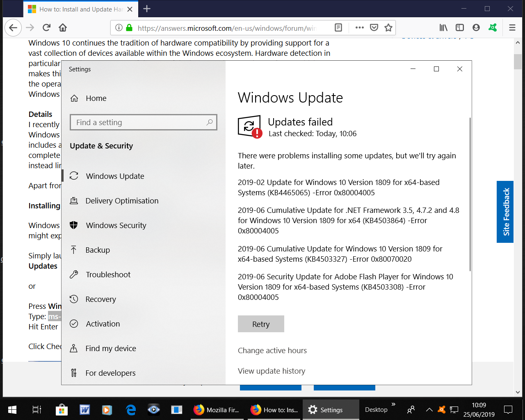Image resolution: width=525 pixels, height=420 pixels.
Task: Open Microsoft Store from taskbar
Action: pyautogui.click(x=61, y=410)
